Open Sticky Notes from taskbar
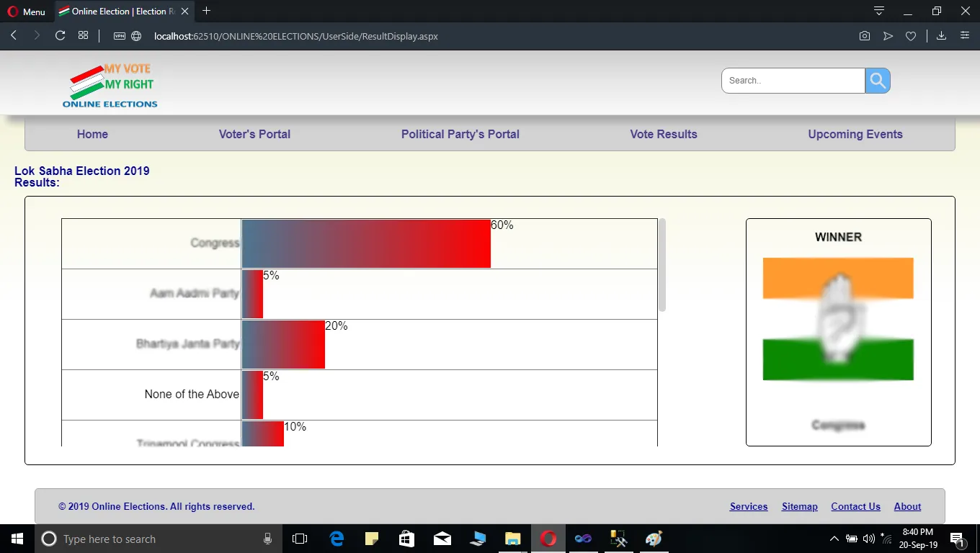 pyautogui.click(x=372, y=539)
